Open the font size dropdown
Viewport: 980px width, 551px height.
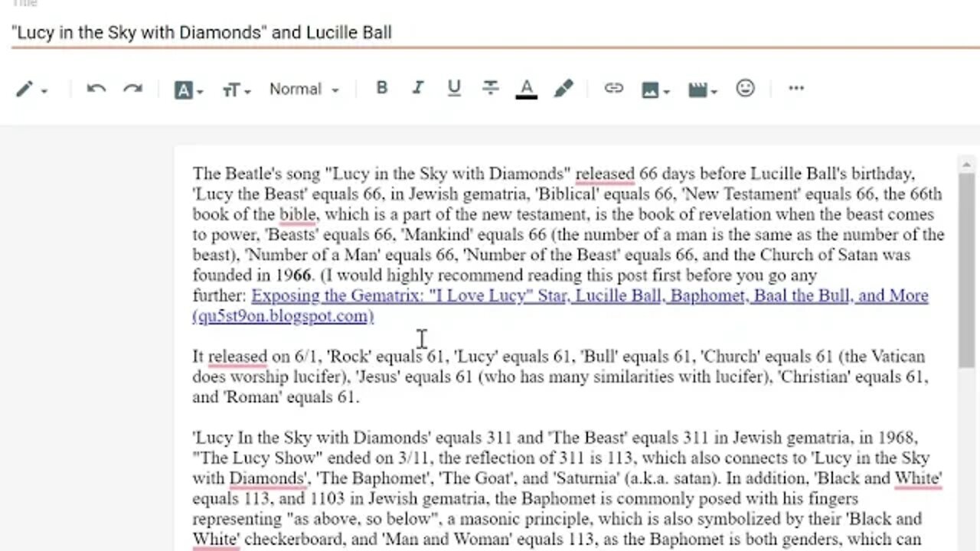(236, 90)
